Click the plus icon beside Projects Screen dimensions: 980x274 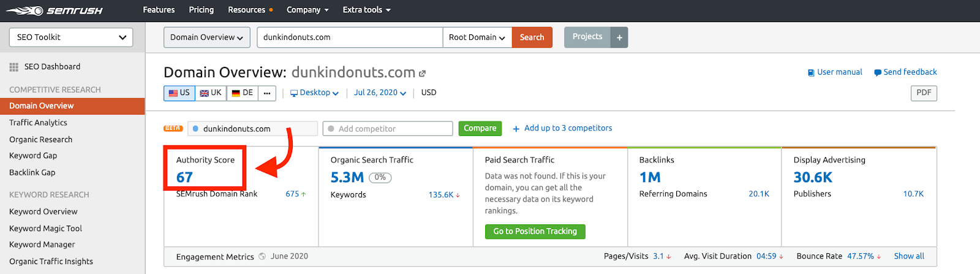(x=619, y=37)
